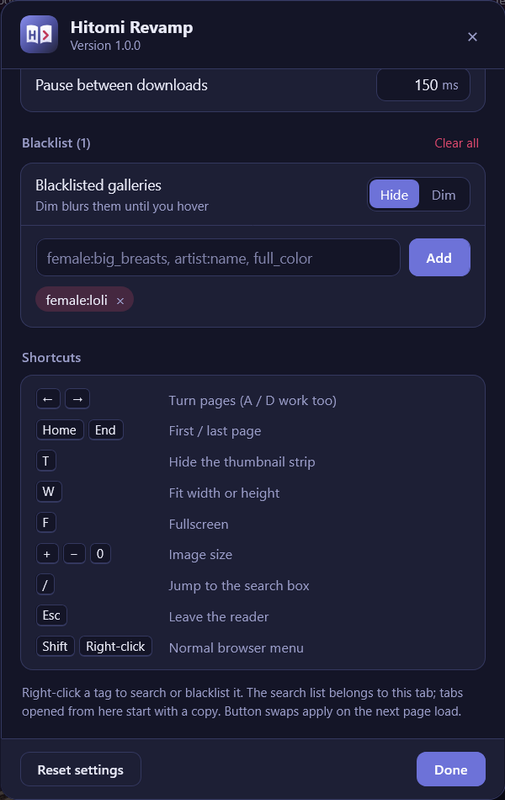Image resolution: width=505 pixels, height=800 pixels.
Task: Add the typed tag to blacklist
Action: pyautogui.click(x=439, y=258)
